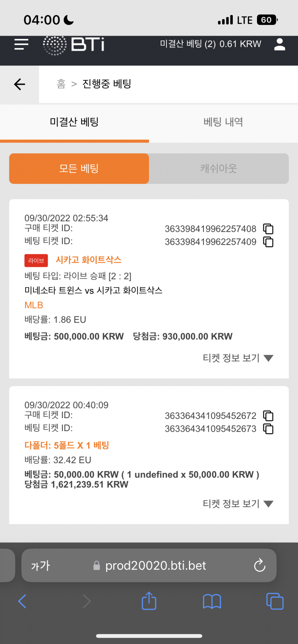Show Safari open tabs
The width and height of the screenshot is (298, 644).
(x=275, y=601)
